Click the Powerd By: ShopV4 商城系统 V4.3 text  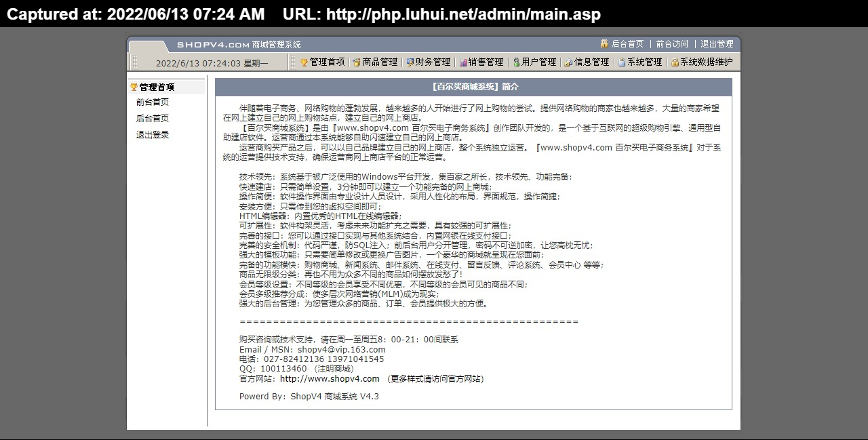309,397
